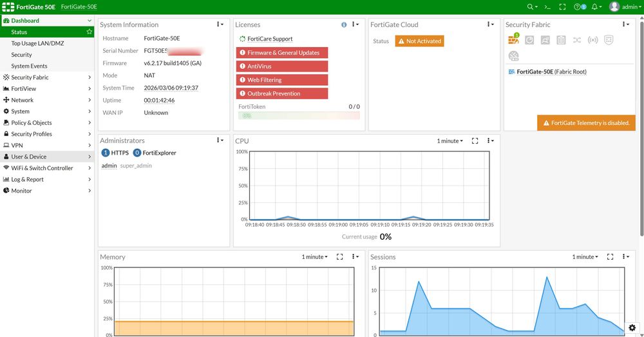Expand System sidebar menu

point(47,111)
